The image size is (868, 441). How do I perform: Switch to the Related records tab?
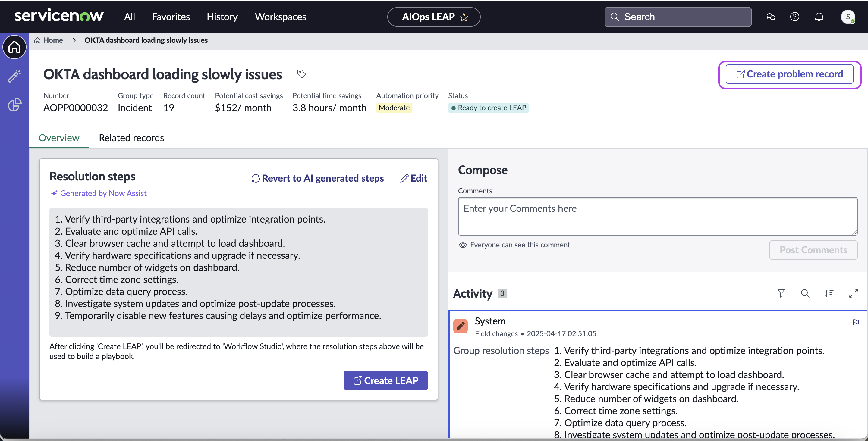pos(131,138)
